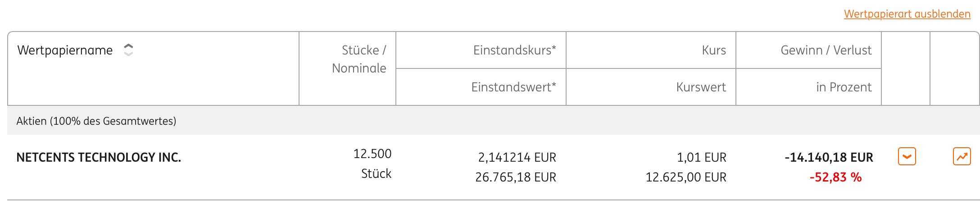This screenshot has width=980, height=204.
Task: Click the sort arrows beside Wertpapiername
Action: tap(128, 50)
